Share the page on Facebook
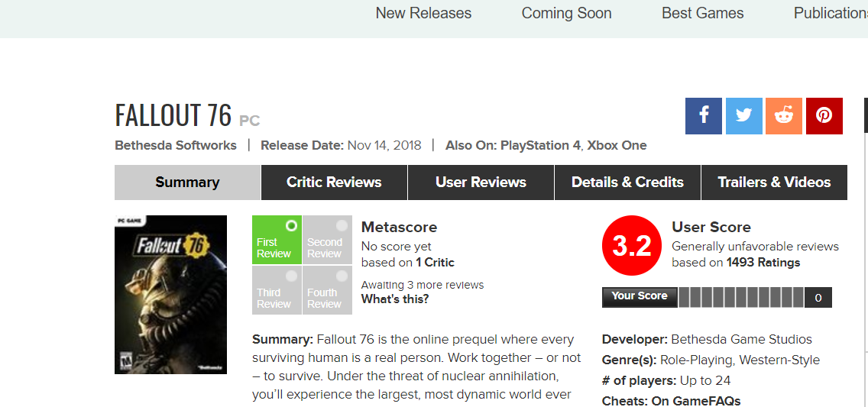 [x=703, y=116]
